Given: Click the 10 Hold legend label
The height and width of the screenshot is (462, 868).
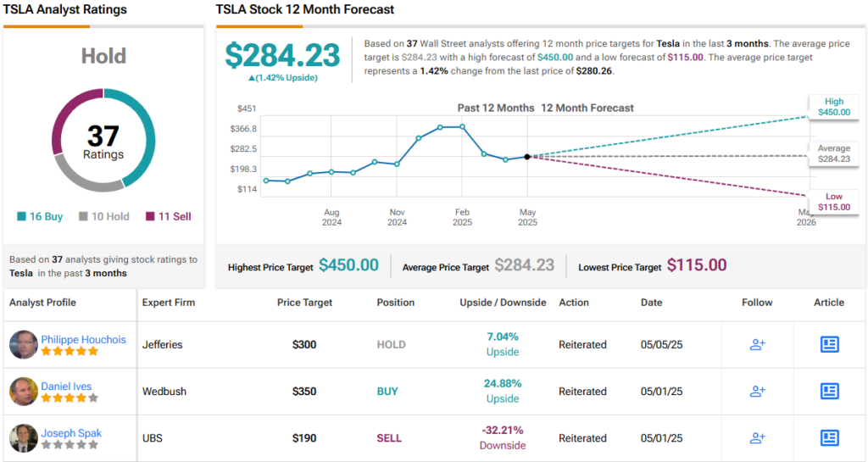Looking at the screenshot, I should (x=110, y=216).
